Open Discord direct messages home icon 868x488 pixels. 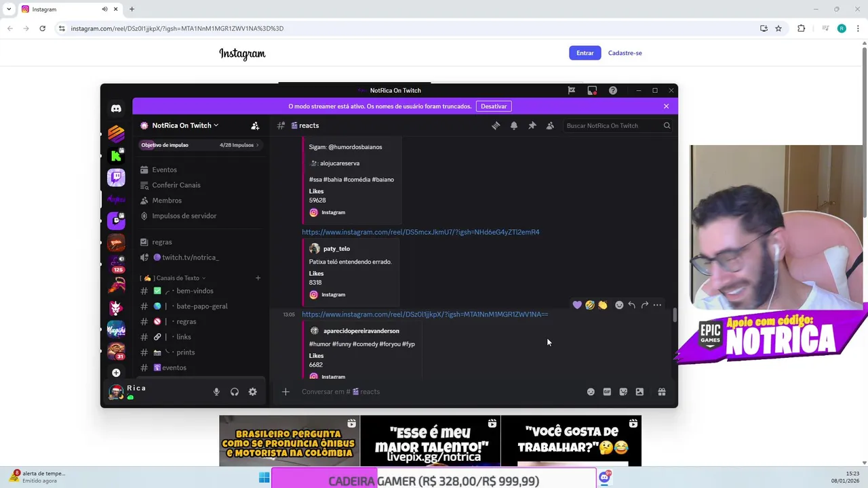116,108
